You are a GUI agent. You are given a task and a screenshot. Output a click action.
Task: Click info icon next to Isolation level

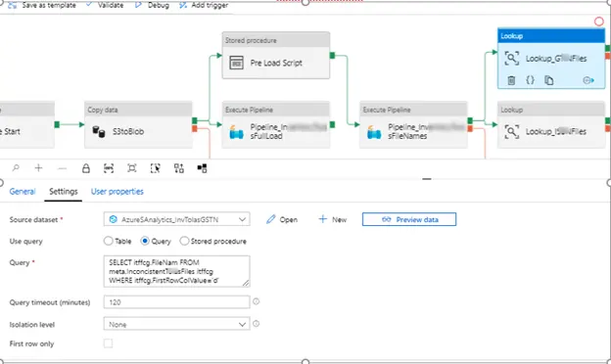point(256,324)
